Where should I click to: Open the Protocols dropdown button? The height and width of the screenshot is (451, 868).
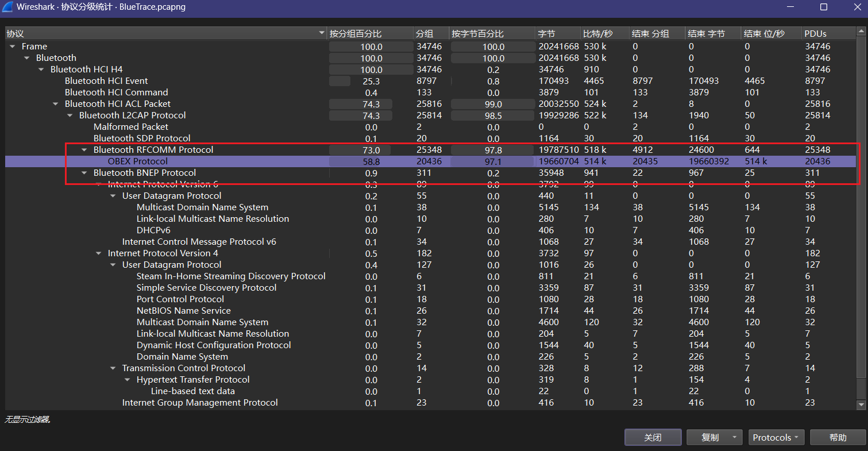(776, 438)
